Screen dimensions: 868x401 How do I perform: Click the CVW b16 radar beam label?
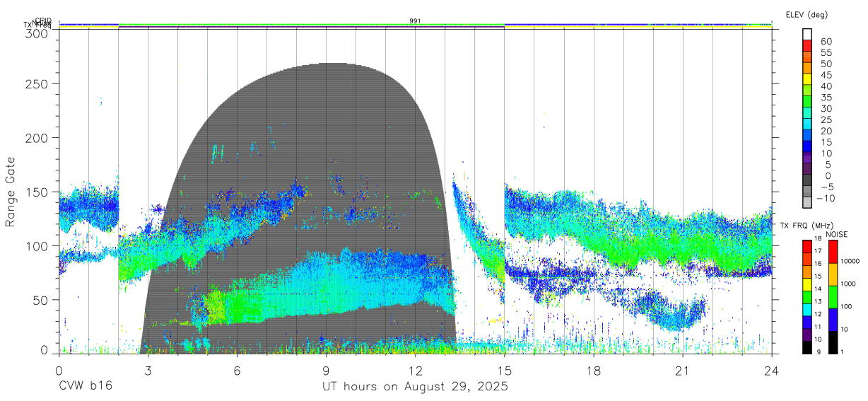[x=86, y=386]
